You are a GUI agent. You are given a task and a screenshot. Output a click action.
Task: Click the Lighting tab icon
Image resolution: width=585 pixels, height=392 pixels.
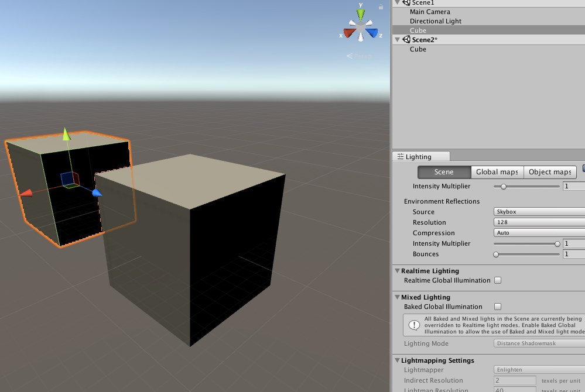pos(401,156)
